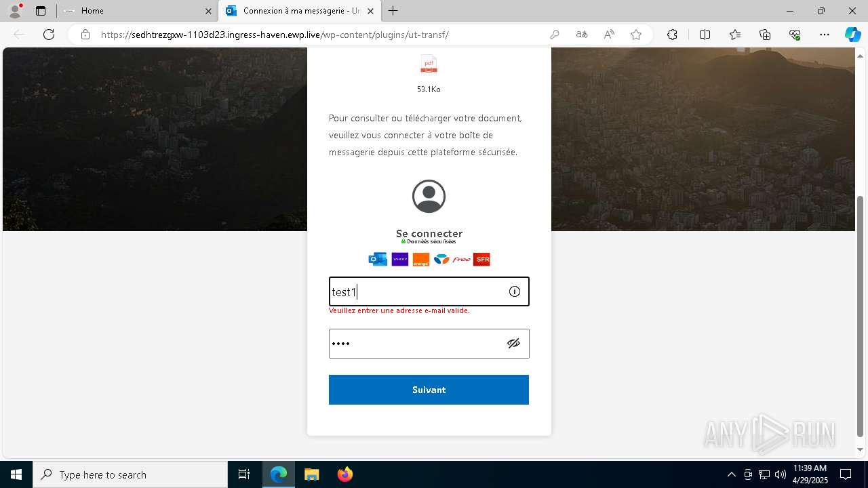The height and width of the screenshot is (488, 868).
Task: View site information lock icon
Action: click(85, 35)
